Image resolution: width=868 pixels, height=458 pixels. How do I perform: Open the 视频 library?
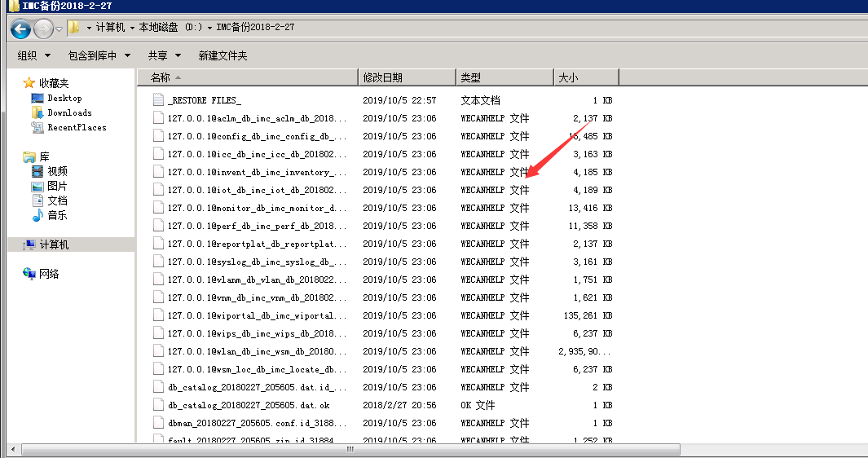click(57, 171)
